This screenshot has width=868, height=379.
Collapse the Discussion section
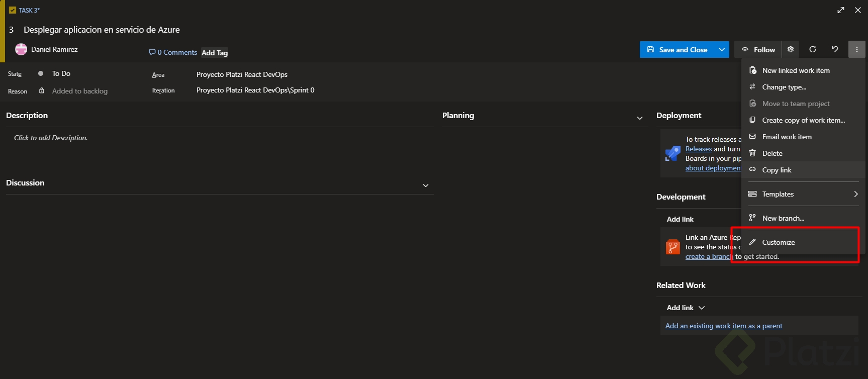tap(426, 185)
